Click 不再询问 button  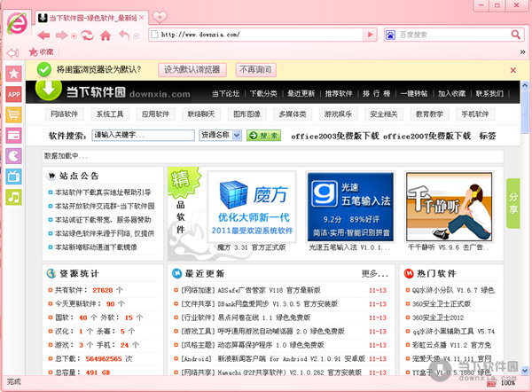(255, 70)
